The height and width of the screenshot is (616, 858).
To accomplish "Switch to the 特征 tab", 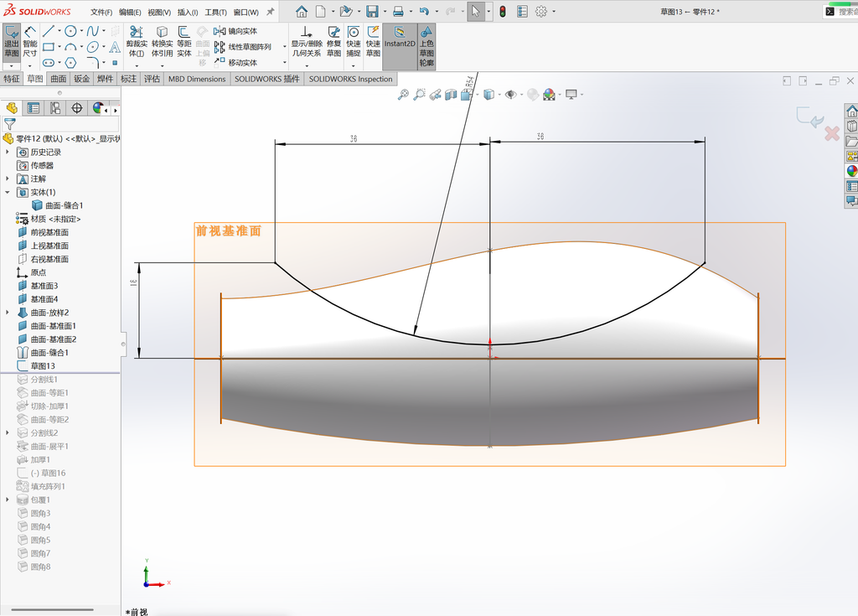I will [12, 79].
